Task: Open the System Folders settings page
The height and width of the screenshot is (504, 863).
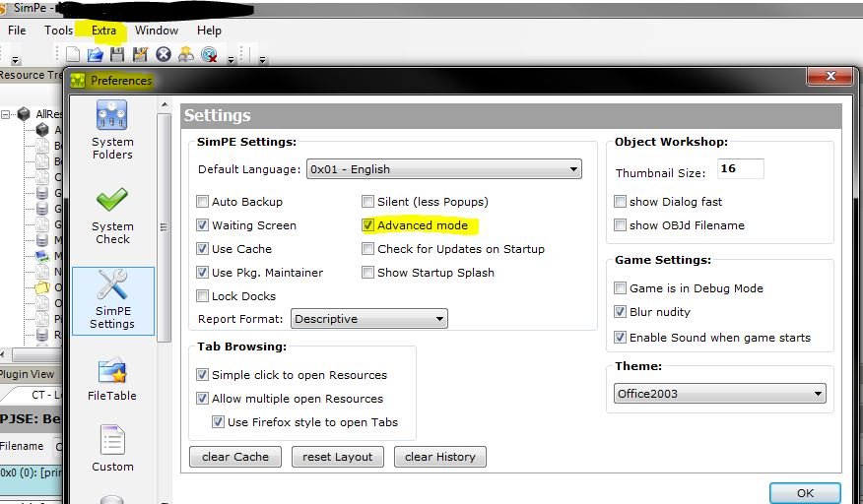Action: (112, 129)
